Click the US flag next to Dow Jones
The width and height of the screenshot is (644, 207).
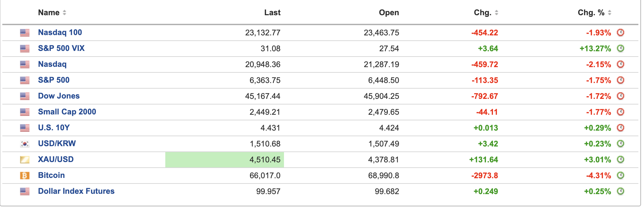tap(25, 96)
